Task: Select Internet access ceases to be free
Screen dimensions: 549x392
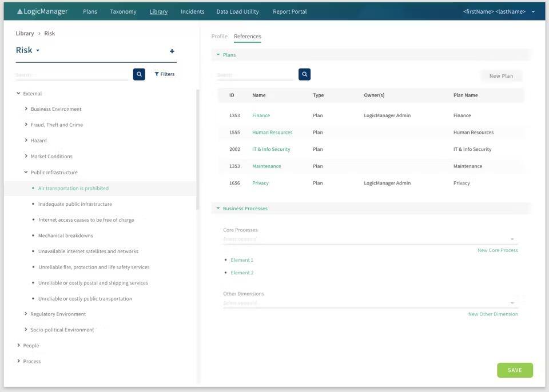Action: click(86, 220)
